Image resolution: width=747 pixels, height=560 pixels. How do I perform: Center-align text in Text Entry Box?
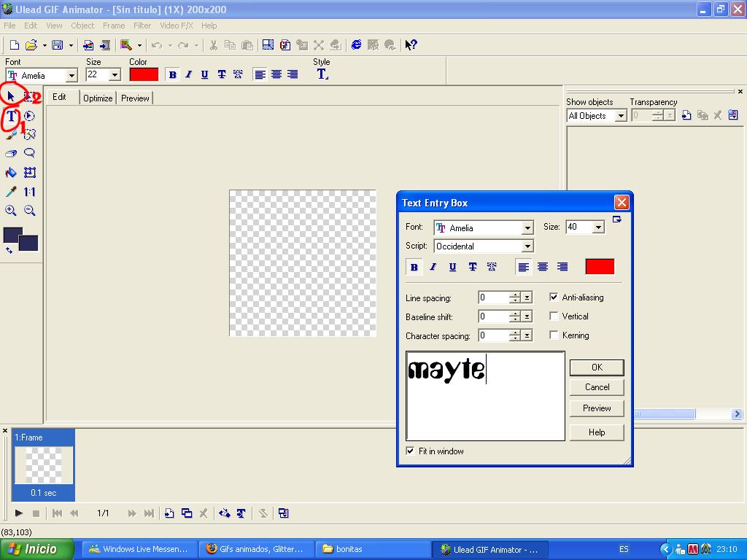[x=543, y=267]
